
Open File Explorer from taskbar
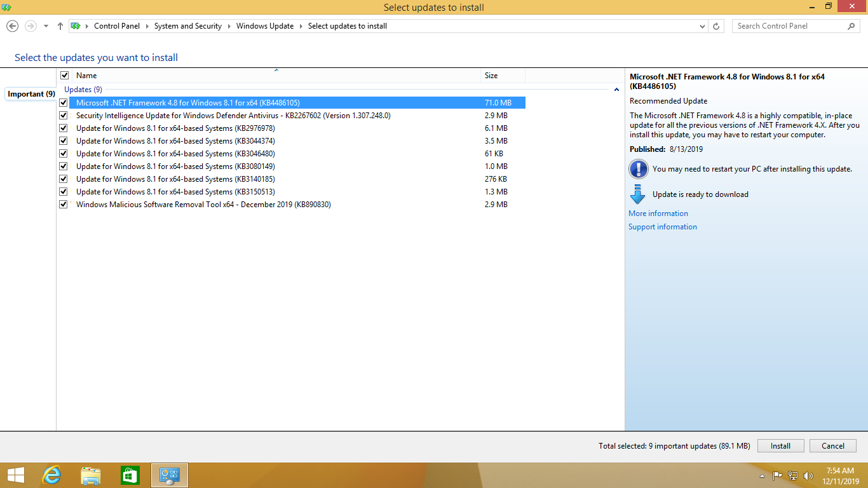91,475
